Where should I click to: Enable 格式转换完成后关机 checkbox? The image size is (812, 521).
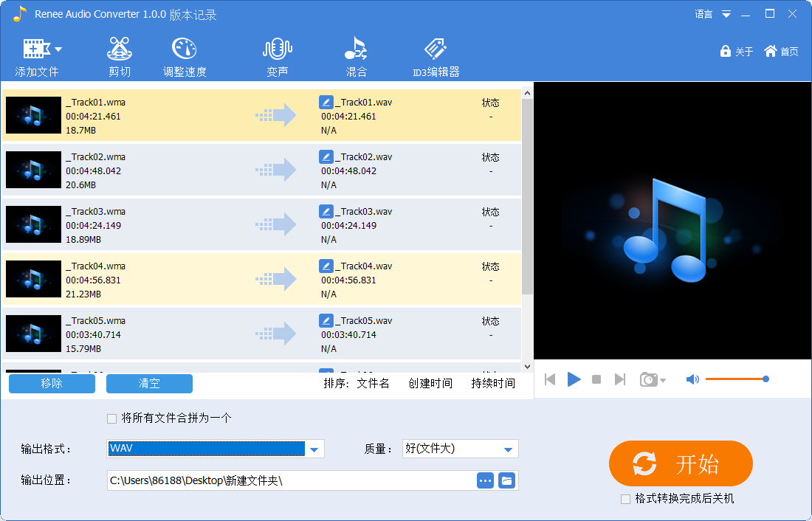625,499
